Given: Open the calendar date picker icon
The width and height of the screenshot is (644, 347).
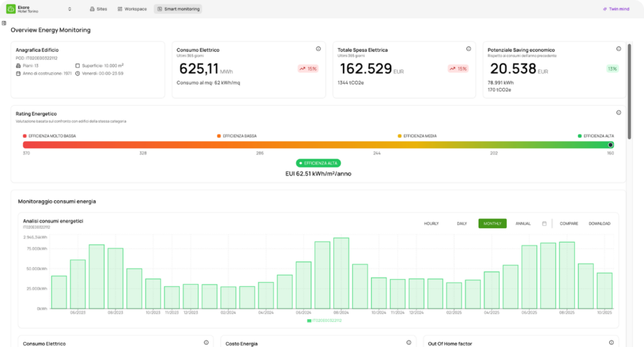Looking at the screenshot, I should (544, 224).
